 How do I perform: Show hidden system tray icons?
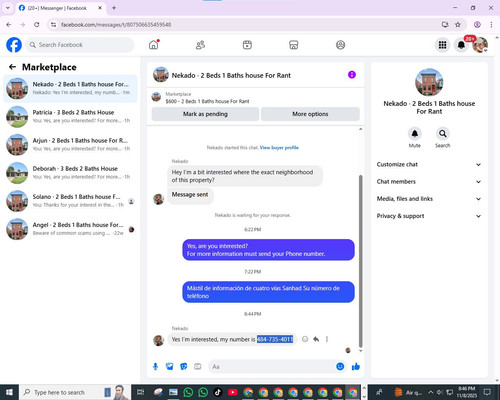(430, 392)
